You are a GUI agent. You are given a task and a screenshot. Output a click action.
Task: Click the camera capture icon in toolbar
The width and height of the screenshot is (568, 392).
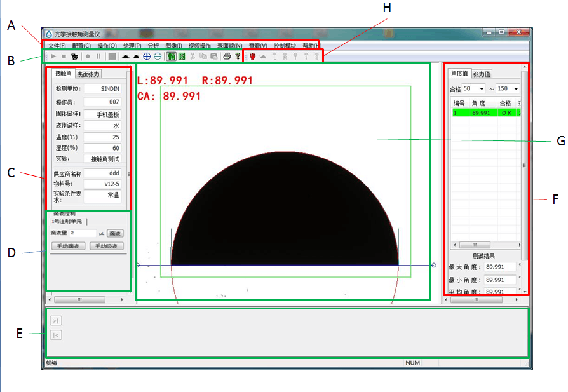[x=75, y=57]
